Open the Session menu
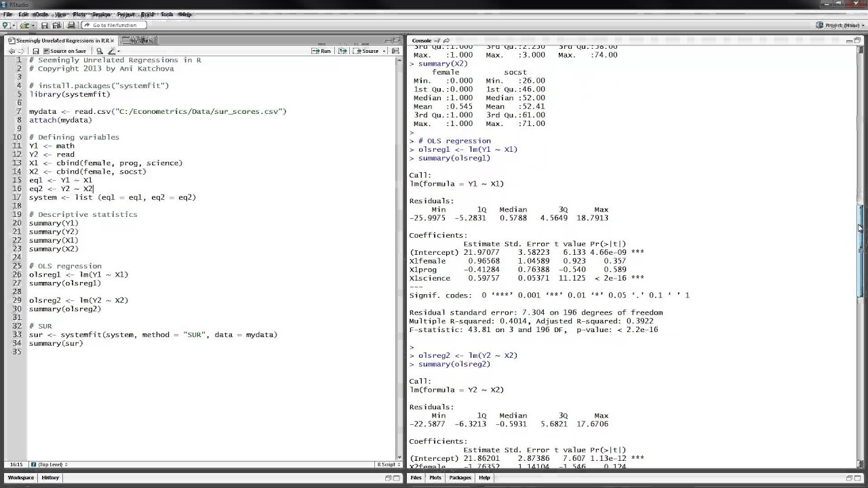Viewport: 868px width, 488px height. 101,14
